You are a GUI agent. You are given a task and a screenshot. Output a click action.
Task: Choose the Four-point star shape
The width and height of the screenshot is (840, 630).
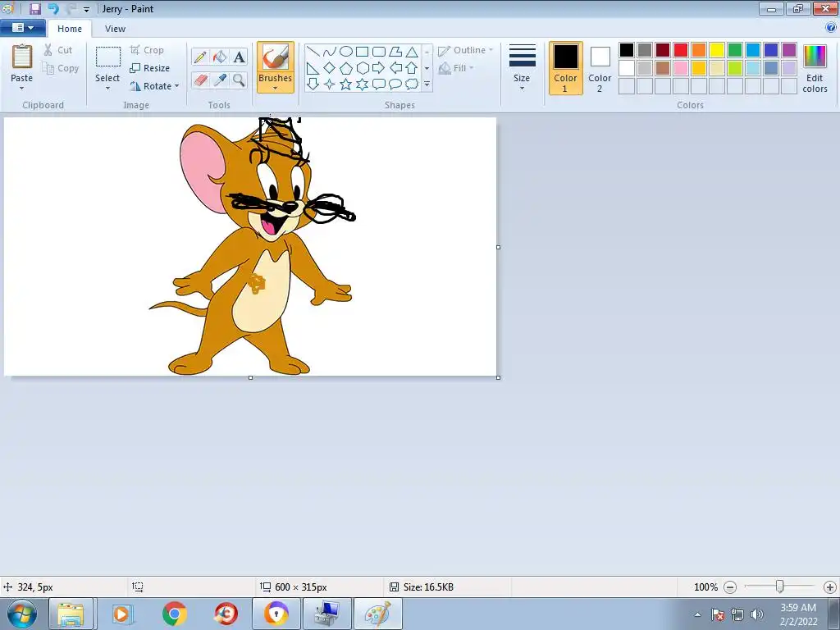[x=330, y=84]
